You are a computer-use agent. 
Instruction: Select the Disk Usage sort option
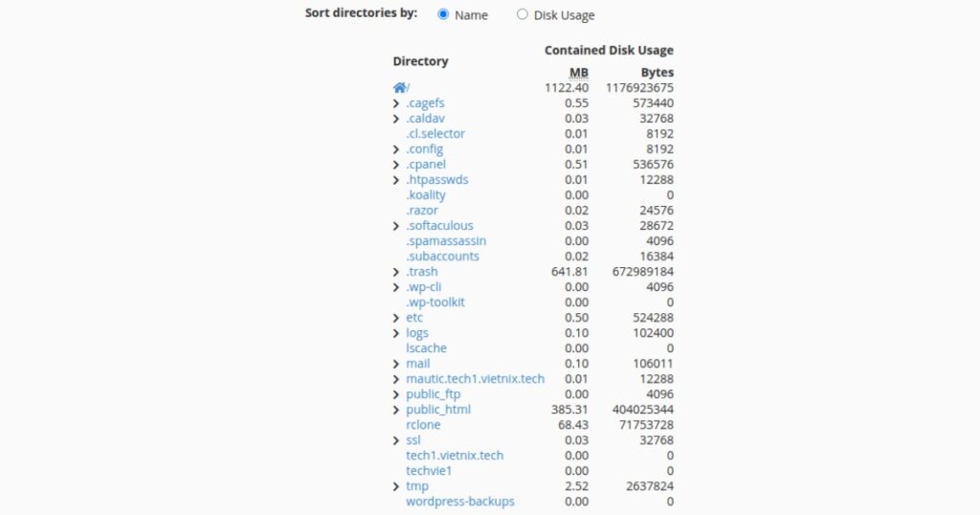click(523, 14)
